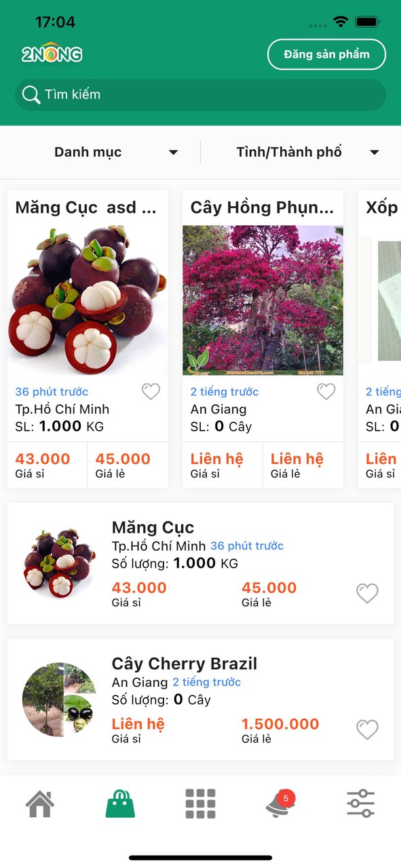401x868 pixels.
Task: Tap the Đăng sản phẩm button
Action: [326, 54]
